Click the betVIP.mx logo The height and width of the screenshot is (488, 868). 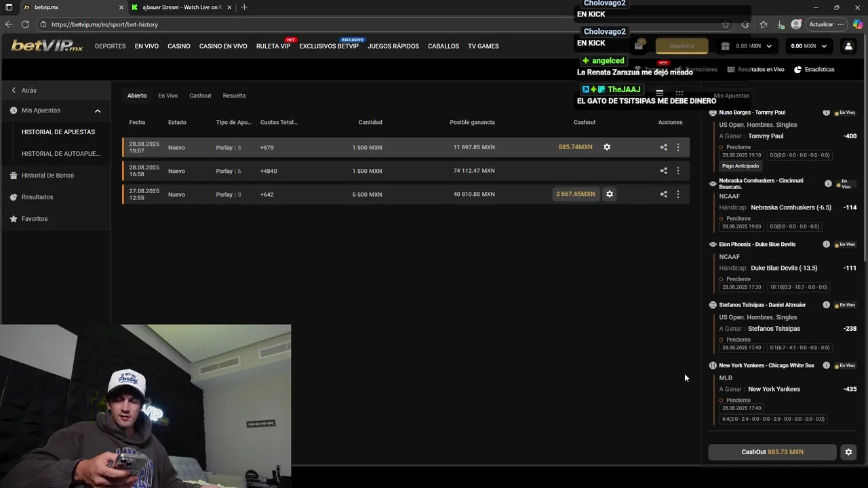point(47,46)
